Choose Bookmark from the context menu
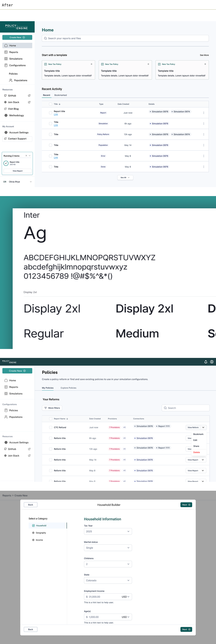The image size is (216, 644). 198,434
